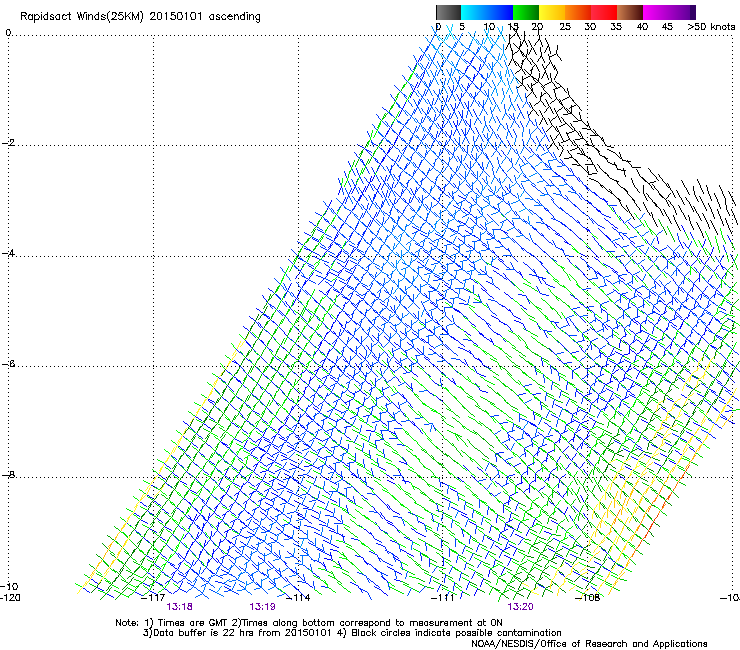Viewport: 740px width, 650px height.
Task: Select the gray 0-5 knots legend swatch
Action: (x=448, y=12)
